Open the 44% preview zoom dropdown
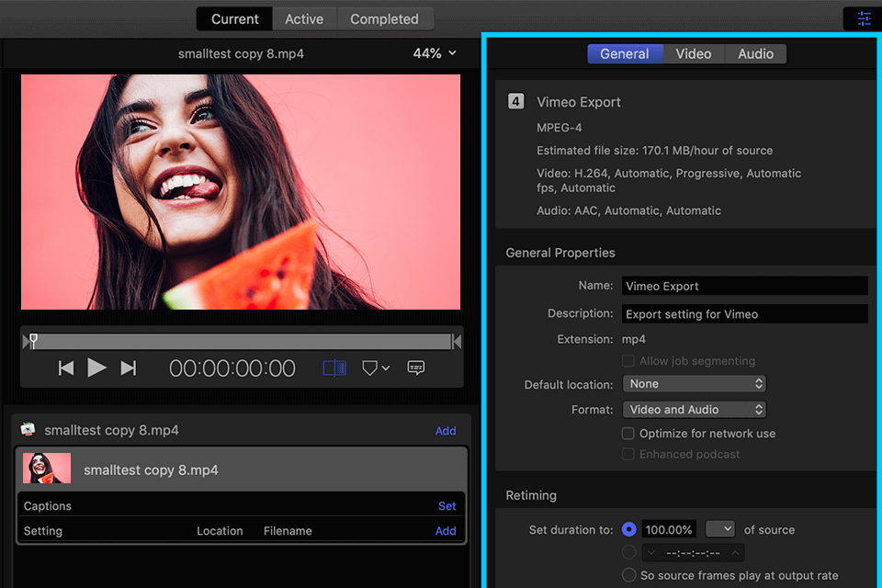This screenshot has width=882, height=588. 434,54
